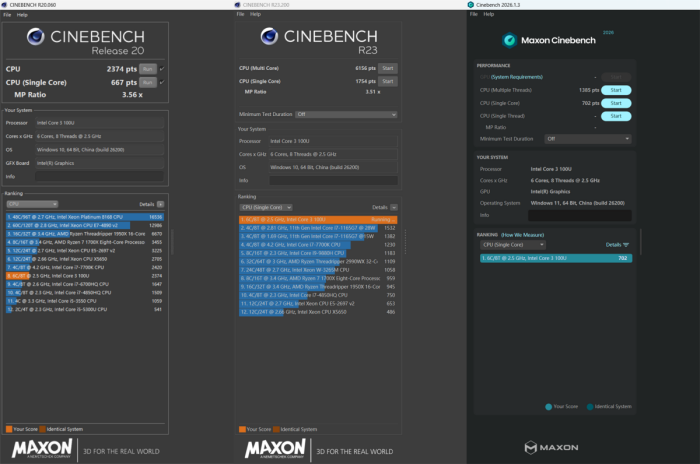700x464 pixels.
Task: Open the System Requirements link
Action: point(517,77)
